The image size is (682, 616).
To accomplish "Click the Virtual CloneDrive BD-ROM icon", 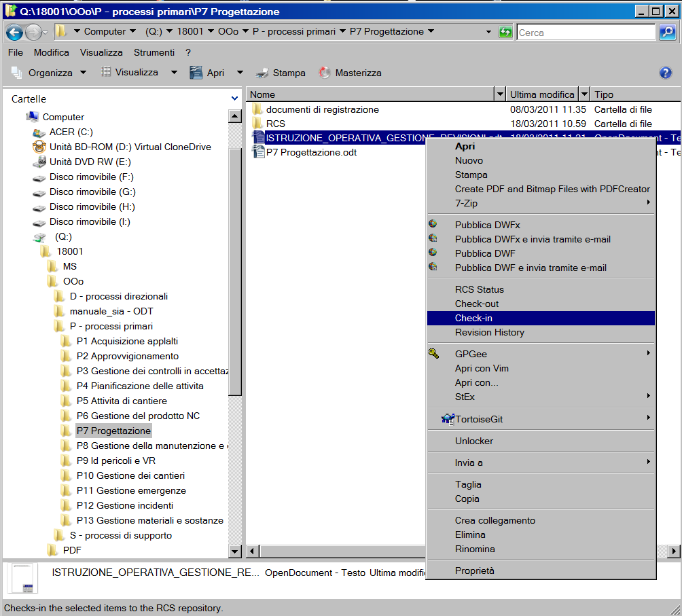I will tap(39, 147).
